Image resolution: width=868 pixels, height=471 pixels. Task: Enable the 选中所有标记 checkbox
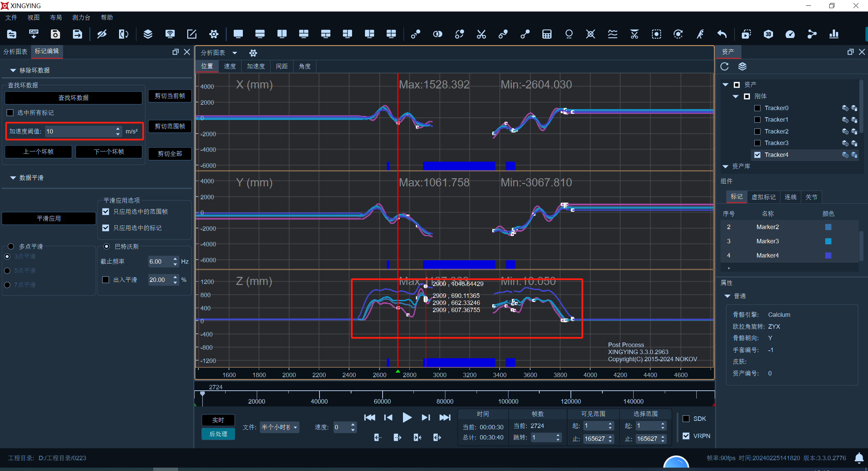pyautogui.click(x=10, y=113)
